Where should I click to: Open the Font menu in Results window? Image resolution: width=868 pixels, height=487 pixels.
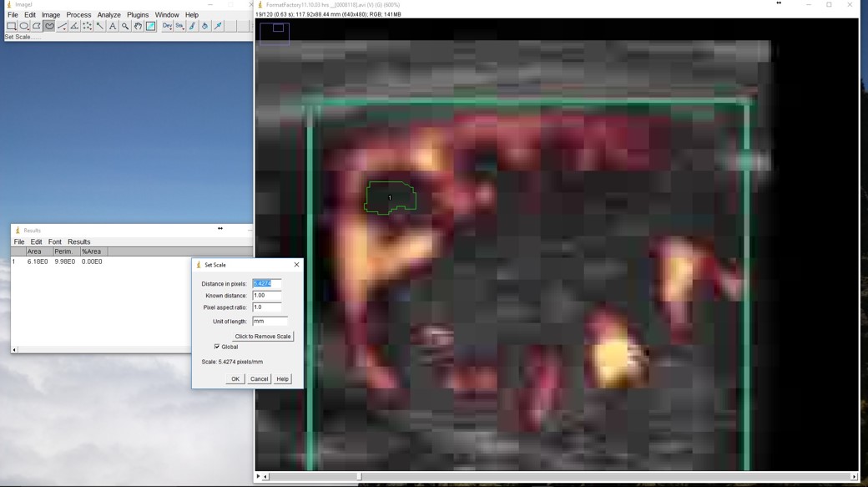point(54,242)
